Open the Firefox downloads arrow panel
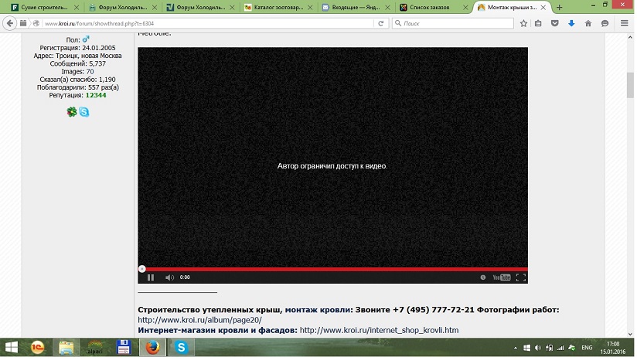 pos(571,23)
